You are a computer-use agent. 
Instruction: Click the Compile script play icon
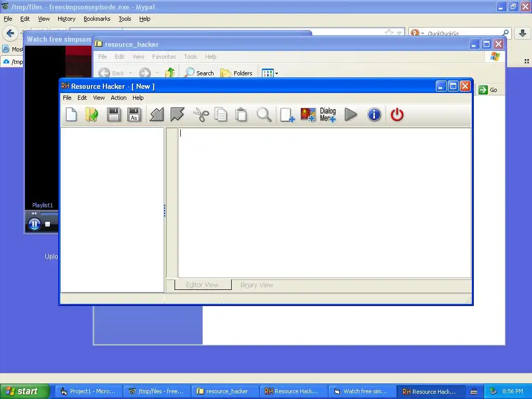tap(351, 114)
